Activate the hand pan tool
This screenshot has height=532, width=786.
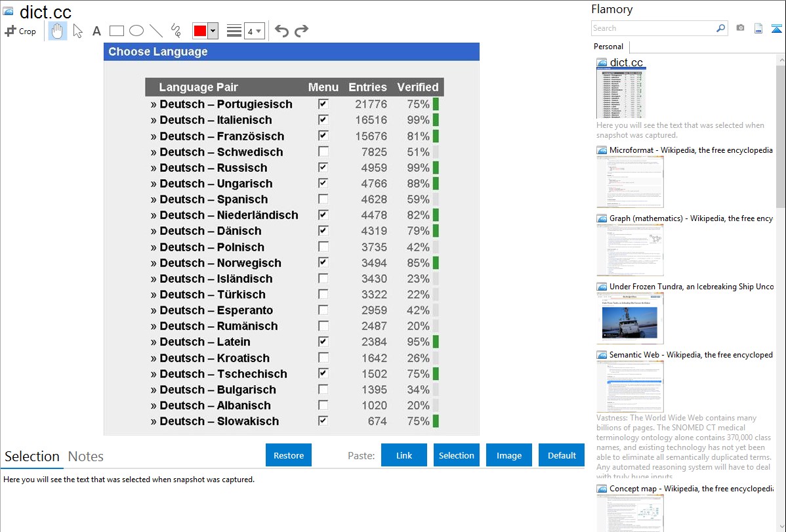(x=58, y=31)
